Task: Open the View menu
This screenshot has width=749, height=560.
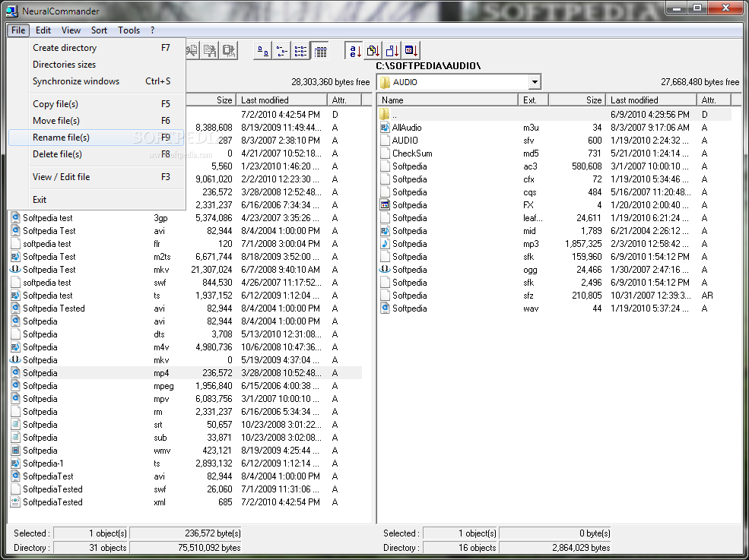Action: (x=71, y=30)
